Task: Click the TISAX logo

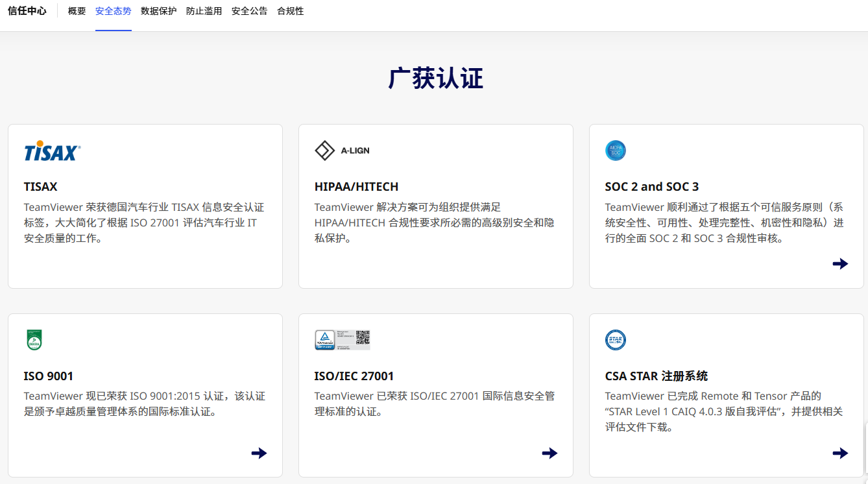Action: pos(53,151)
